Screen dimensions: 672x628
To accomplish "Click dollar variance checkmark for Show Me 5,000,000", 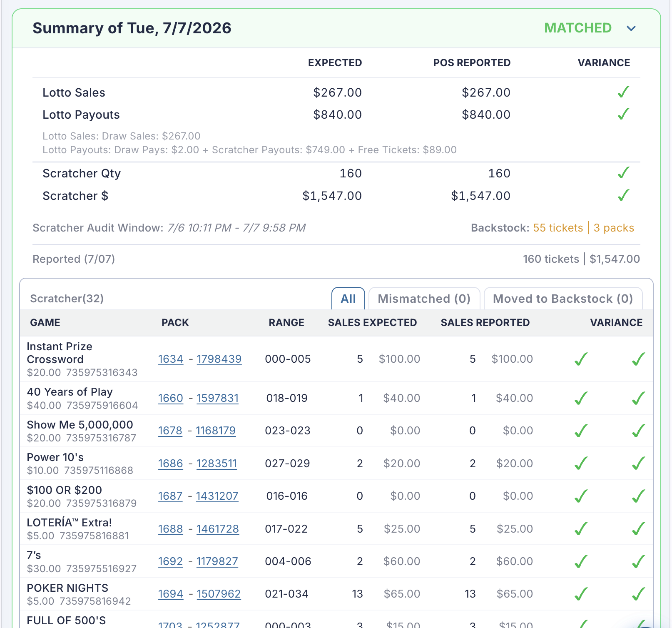I will [638, 431].
